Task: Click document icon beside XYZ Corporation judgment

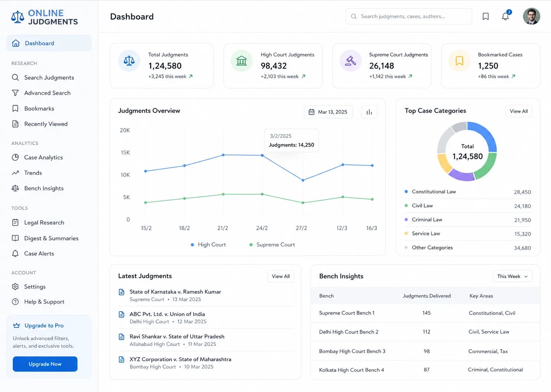Action: point(121,359)
